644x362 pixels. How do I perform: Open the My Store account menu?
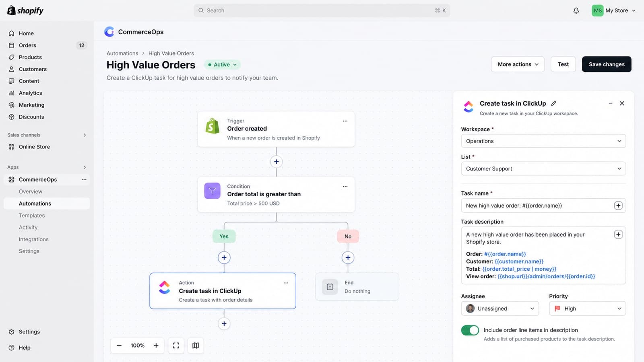point(614,10)
